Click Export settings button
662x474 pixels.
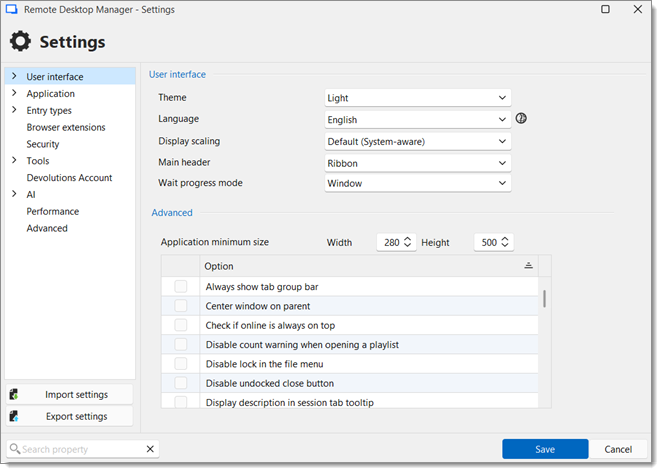coord(70,416)
